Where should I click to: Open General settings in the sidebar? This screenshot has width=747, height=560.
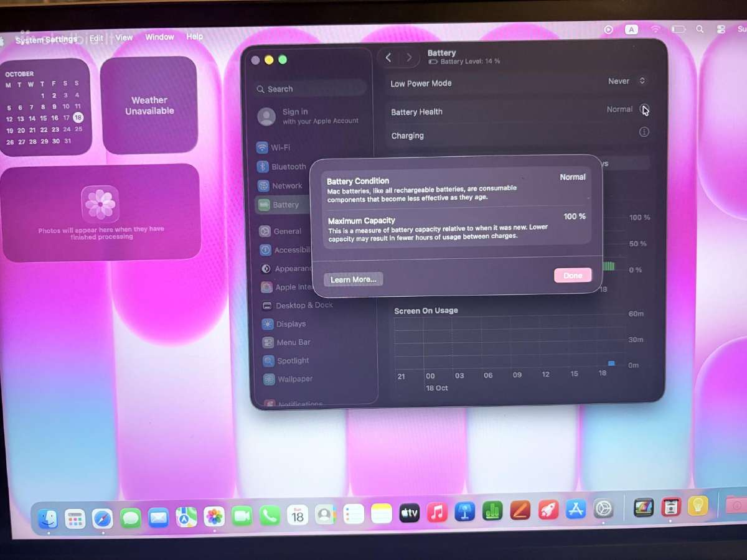pos(281,231)
